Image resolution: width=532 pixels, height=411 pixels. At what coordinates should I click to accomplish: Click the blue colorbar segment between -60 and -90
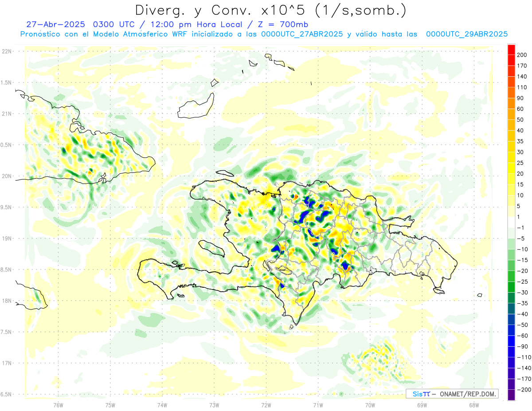(511, 341)
